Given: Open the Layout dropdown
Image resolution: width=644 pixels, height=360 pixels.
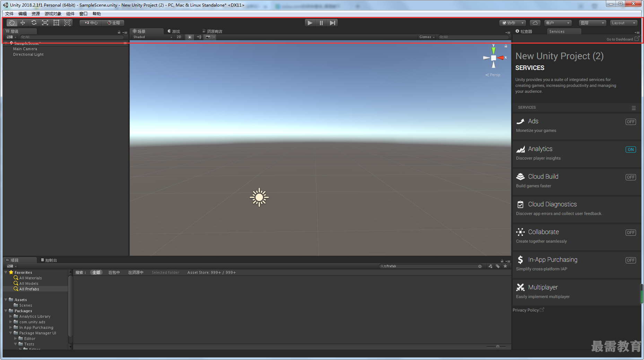Looking at the screenshot, I should tap(624, 23).
